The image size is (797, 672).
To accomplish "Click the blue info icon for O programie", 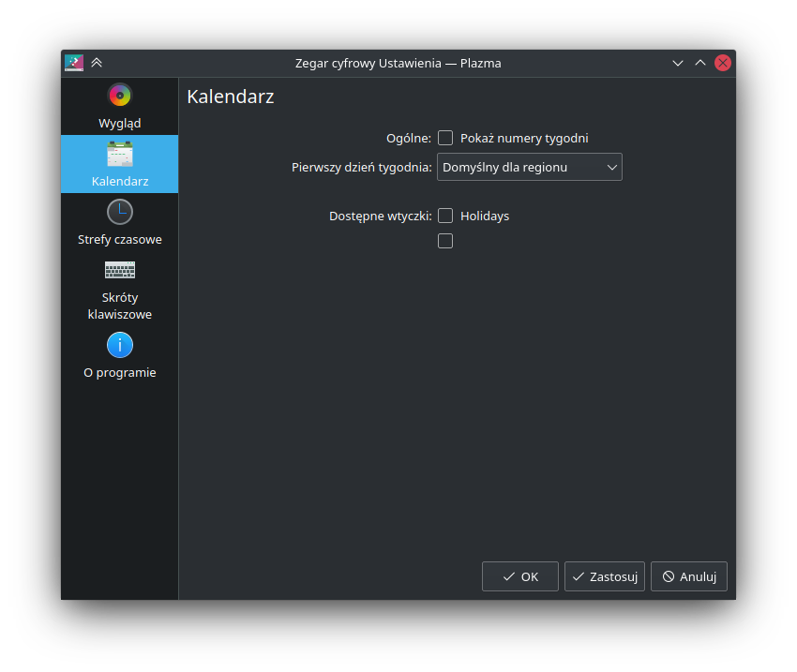I will [x=119, y=345].
